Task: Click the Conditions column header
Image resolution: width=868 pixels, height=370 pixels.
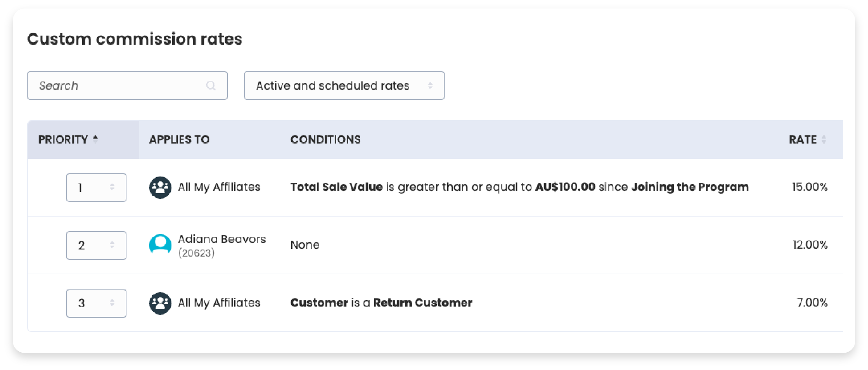Action: 325,140
